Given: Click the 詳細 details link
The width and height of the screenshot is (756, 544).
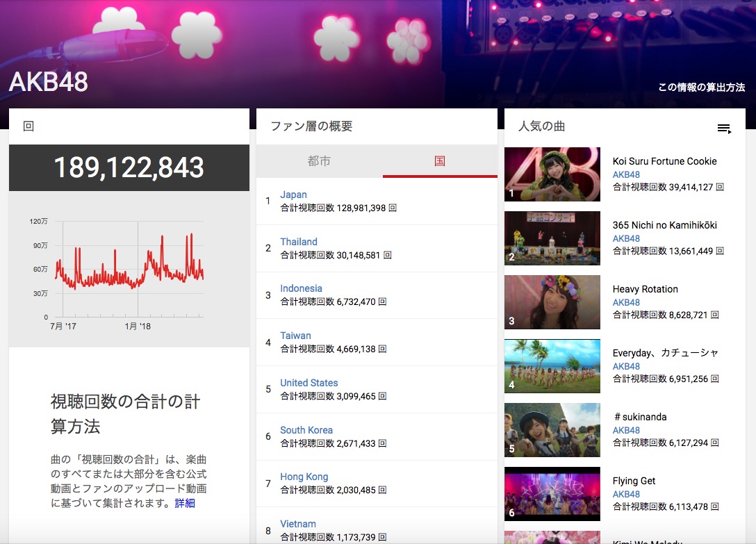Looking at the screenshot, I should point(185,503).
